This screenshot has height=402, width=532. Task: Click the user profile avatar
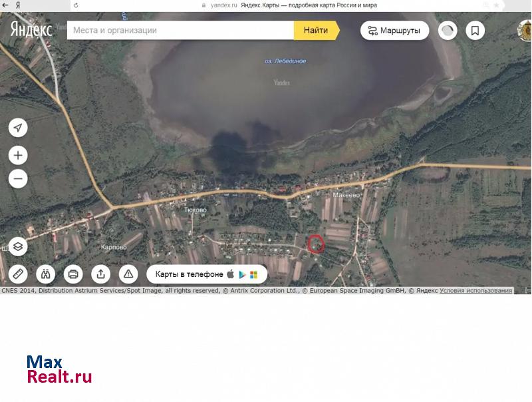525,31
